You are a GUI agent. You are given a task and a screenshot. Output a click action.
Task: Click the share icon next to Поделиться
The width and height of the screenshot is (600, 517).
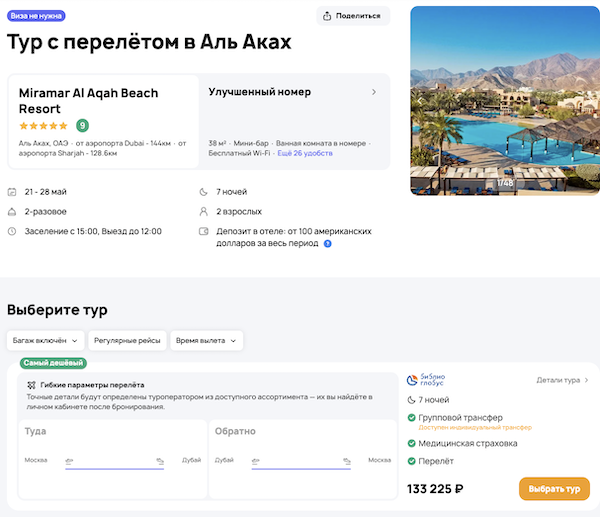[327, 16]
